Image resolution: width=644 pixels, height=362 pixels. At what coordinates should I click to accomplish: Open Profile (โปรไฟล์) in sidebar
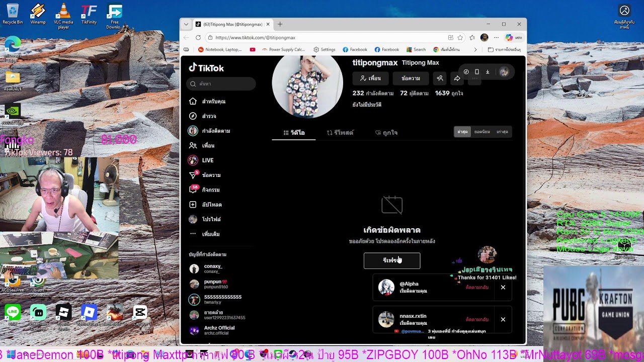pos(205,219)
